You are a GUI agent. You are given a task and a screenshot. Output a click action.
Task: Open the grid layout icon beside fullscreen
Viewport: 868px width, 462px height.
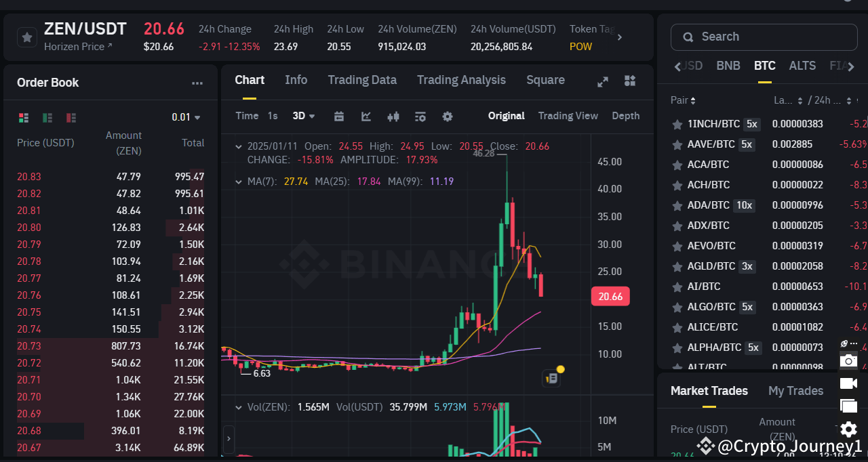(x=630, y=81)
